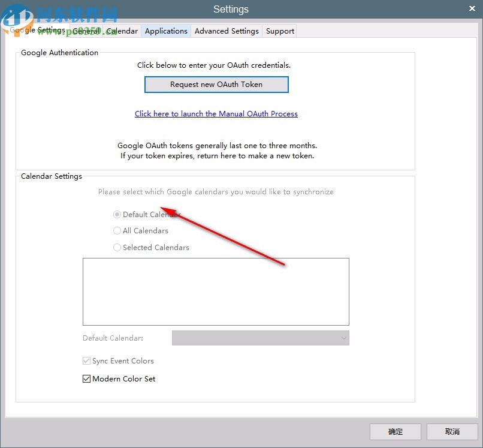This screenshot has height=448, width=483.
Task: Choose the All Calendars option
Action: click(x=117, y=230)
